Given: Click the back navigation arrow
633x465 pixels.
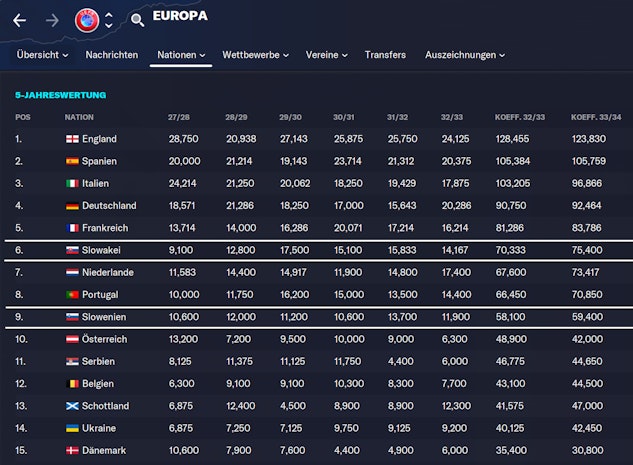Looking at the screenshot, I should [x=20, y=20].
